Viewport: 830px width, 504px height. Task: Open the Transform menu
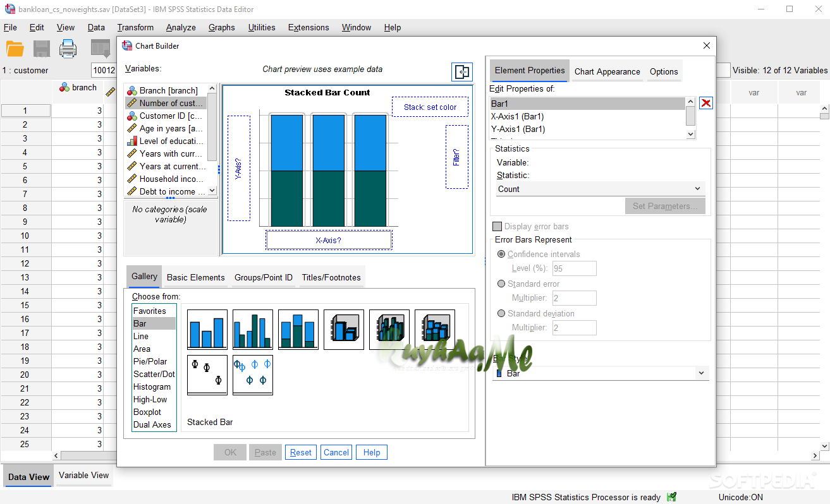click(135, 27)
